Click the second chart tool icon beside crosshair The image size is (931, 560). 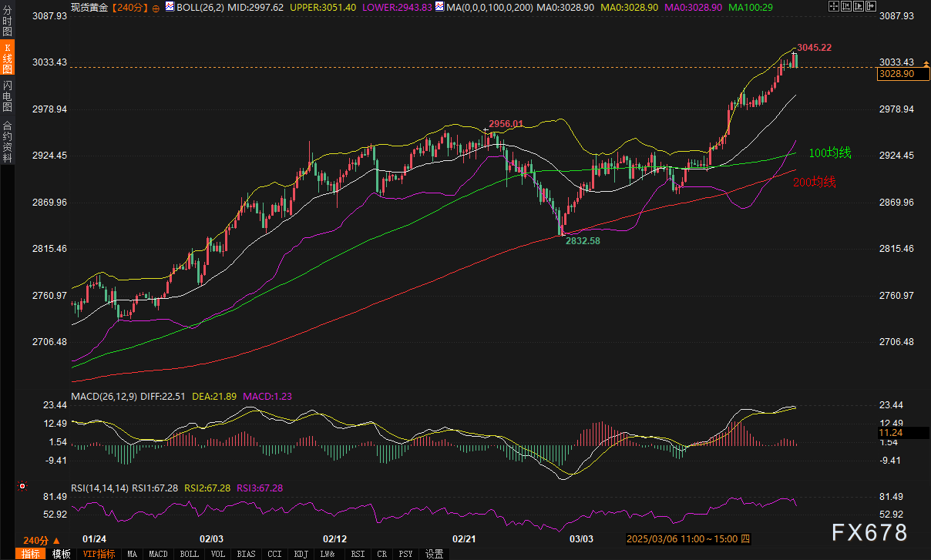tap(845, 7)
